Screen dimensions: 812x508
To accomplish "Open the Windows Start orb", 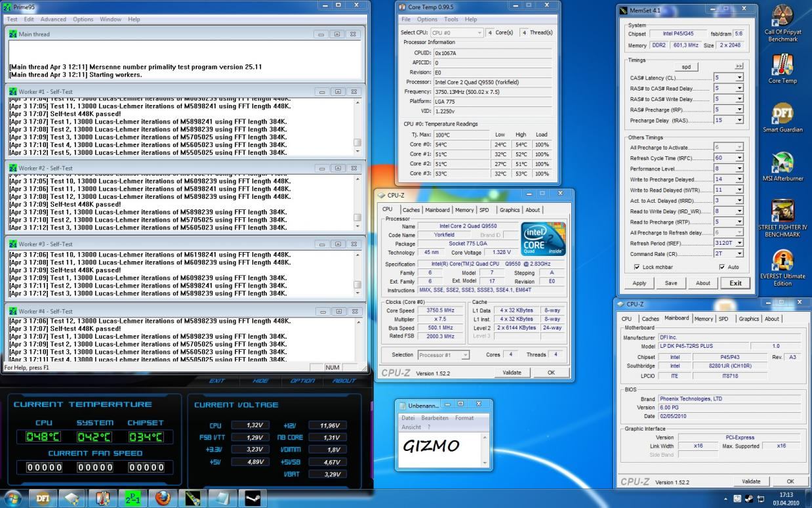I will pyautogui.click(x=13, y=498).
